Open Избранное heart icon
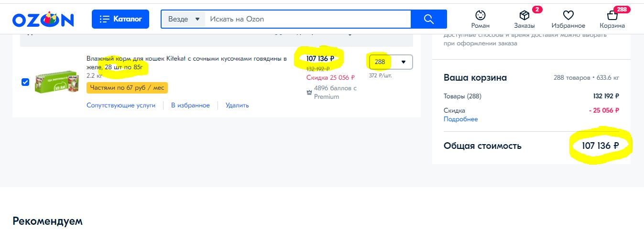This screenshot has width=644, height=241. click(x=568, y=15)
